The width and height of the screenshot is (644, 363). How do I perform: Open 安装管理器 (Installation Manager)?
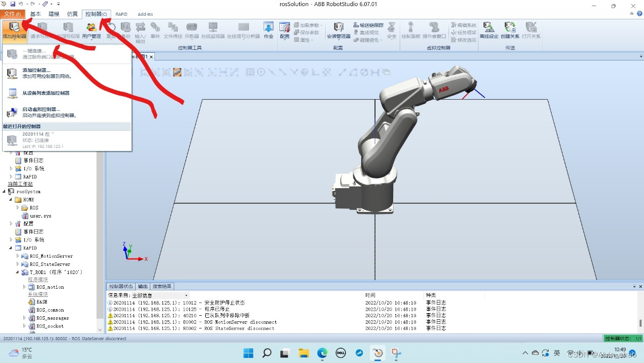point(339,31)
